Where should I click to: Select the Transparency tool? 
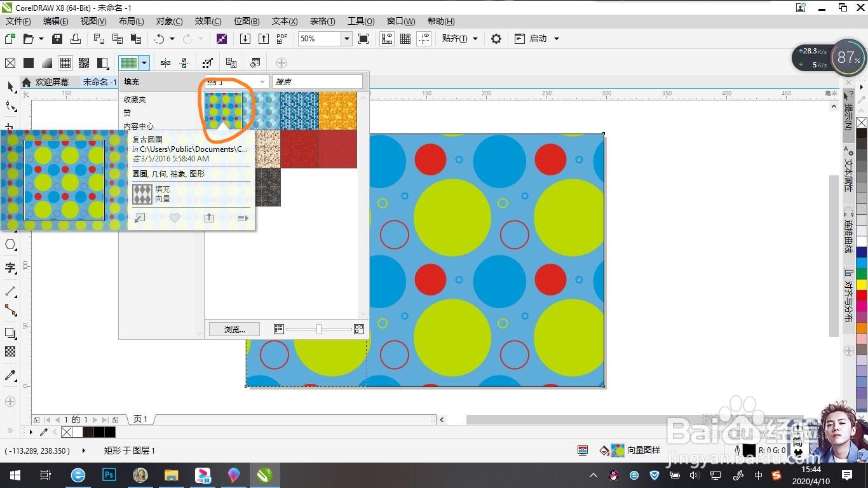click(x=10, y=351)
